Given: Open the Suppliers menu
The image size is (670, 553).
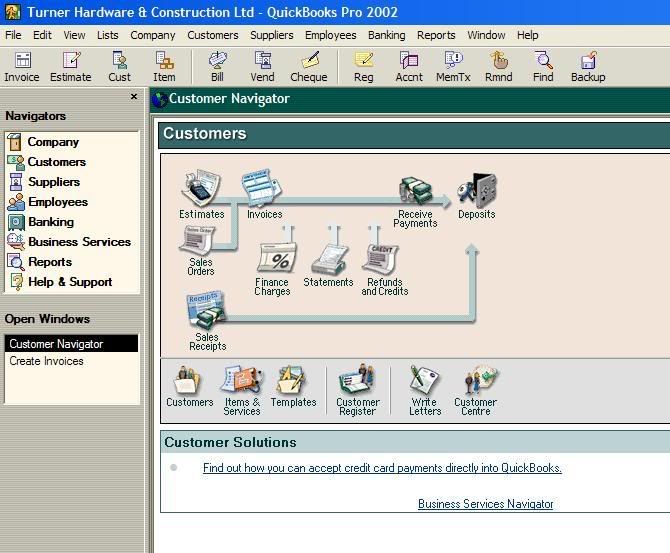Looking at the screenshot, I should (x=272, y=35).
